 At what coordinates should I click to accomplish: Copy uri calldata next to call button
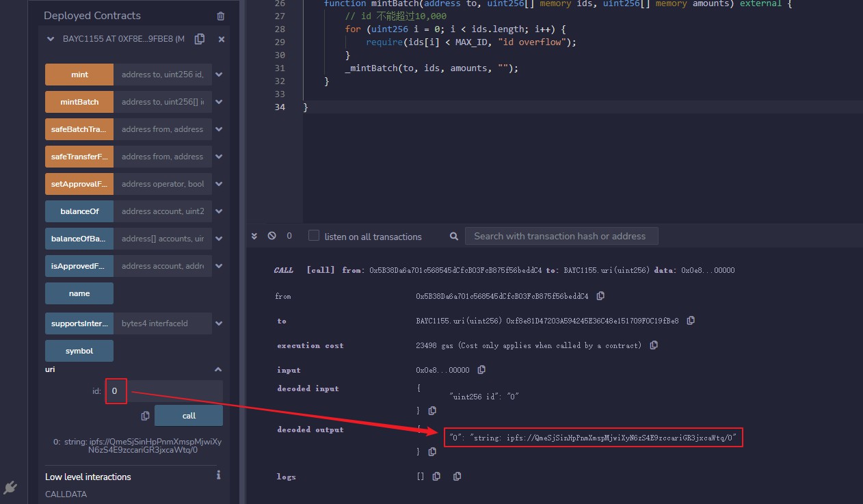(145, 416)
